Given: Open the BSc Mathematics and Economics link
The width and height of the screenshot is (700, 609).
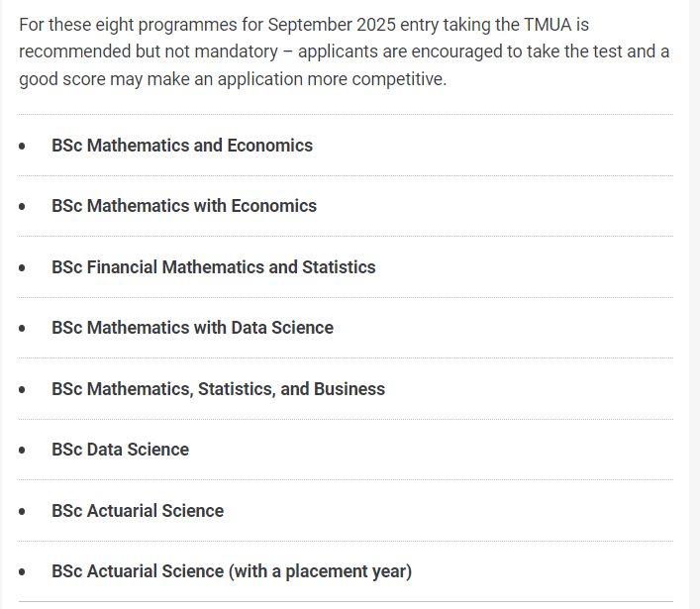Looking at the screenshot, I should point(182,146).
